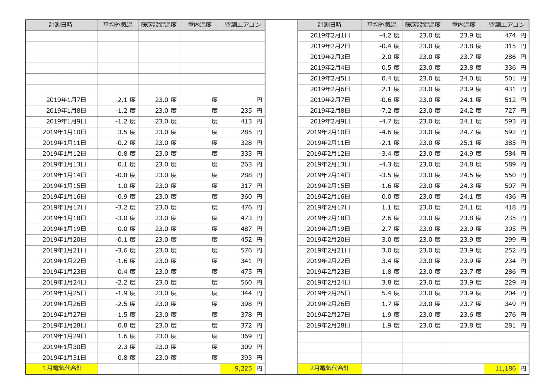Viewport: 555px width, 392px height.
Task: Click the 476 円 cost for January 17
Action: pos(242,208)
